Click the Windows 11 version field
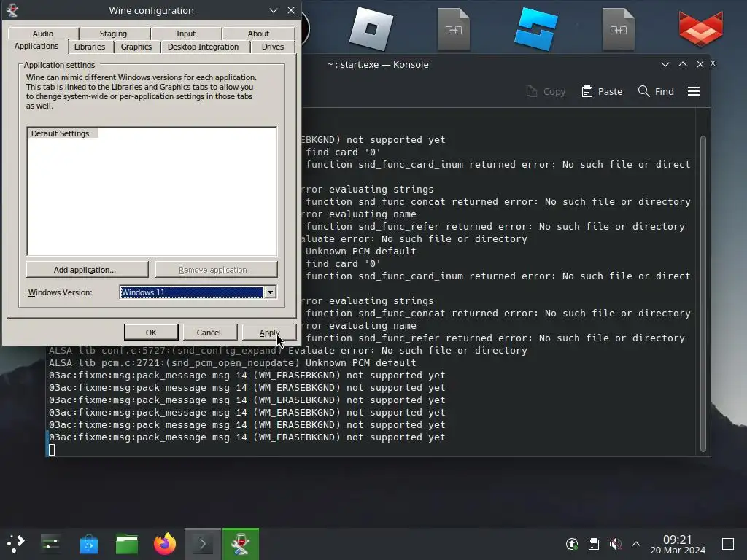747x560 pixels. [x=192, y=292]
